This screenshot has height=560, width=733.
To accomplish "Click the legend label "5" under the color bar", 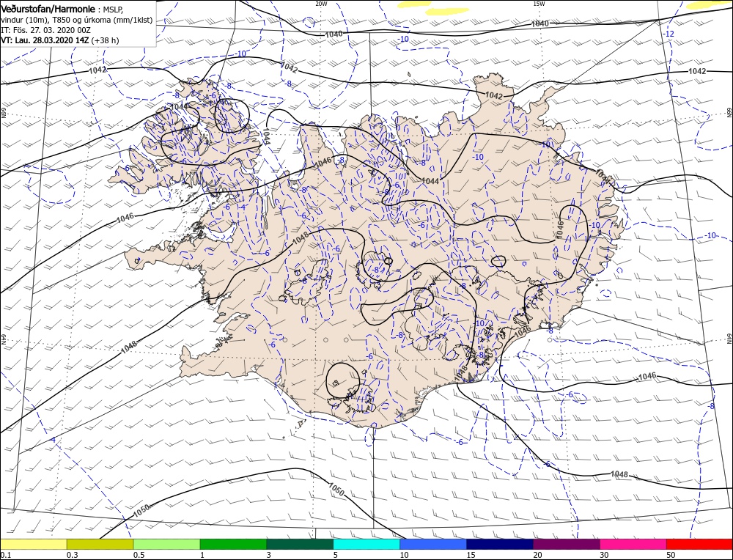I will 336,555.
